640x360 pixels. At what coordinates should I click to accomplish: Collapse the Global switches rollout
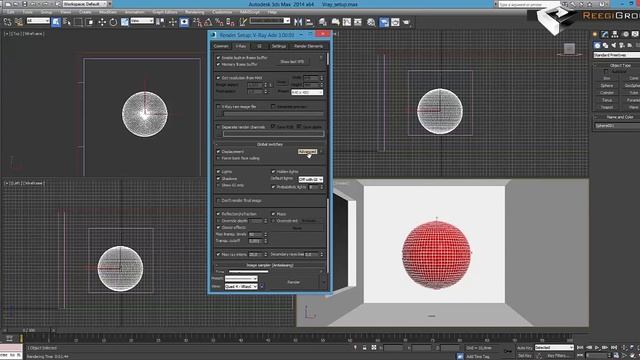coord(270,144)
